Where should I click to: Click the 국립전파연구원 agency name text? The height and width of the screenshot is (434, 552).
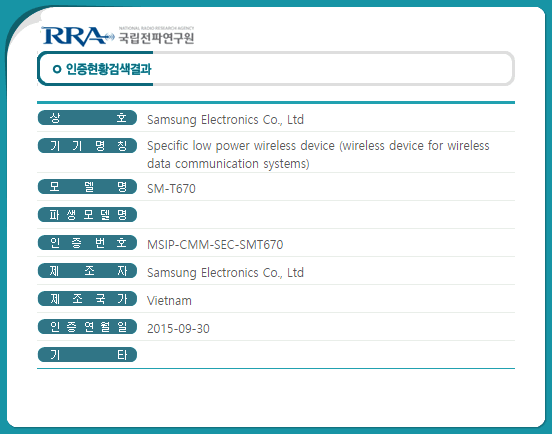point(156,38)
